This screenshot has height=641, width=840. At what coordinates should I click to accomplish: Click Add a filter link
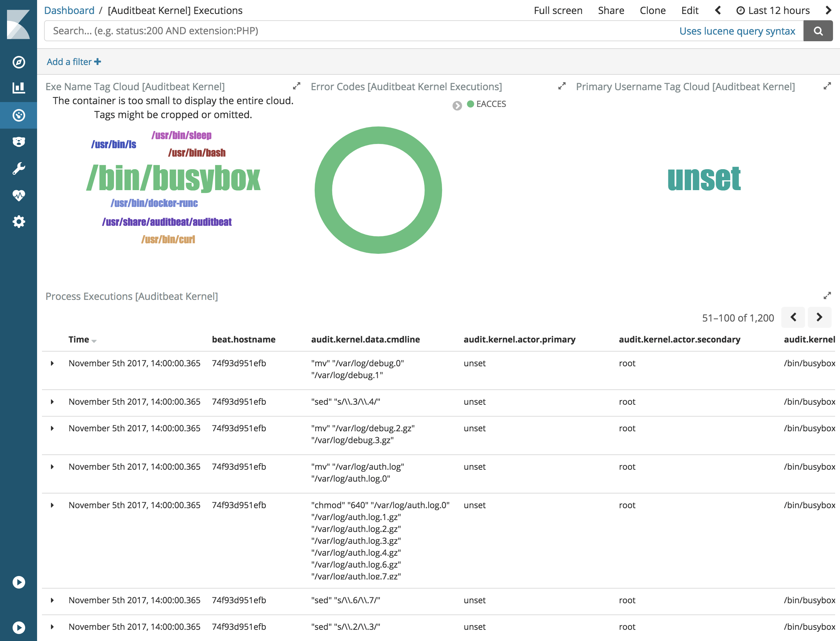point(74,62)
